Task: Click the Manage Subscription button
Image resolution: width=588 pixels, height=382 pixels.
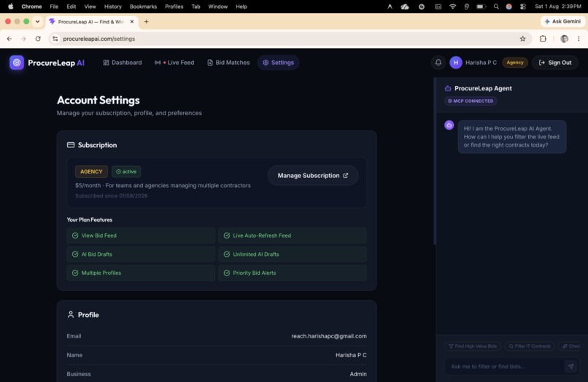Action: tap(313, 176)
